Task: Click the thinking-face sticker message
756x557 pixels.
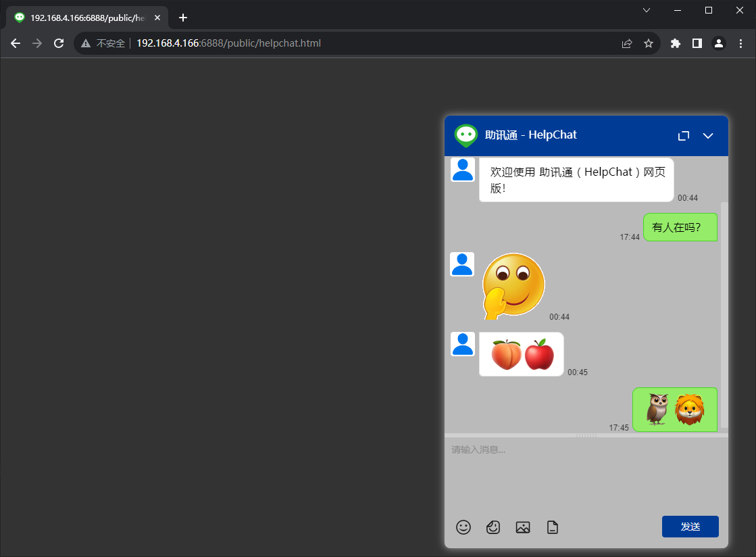Action: click(x=513, y=286)
